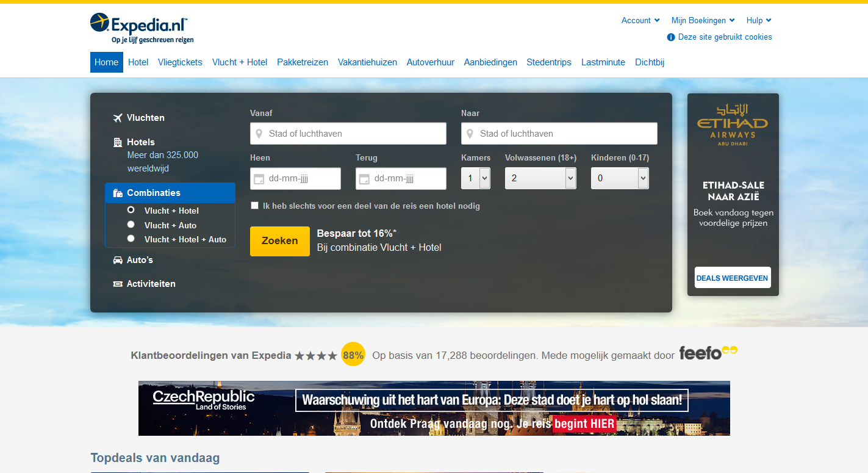868x473 pixels.
Task: Open the Vliegtickets navigation item
Action: [x=180, y=62]
